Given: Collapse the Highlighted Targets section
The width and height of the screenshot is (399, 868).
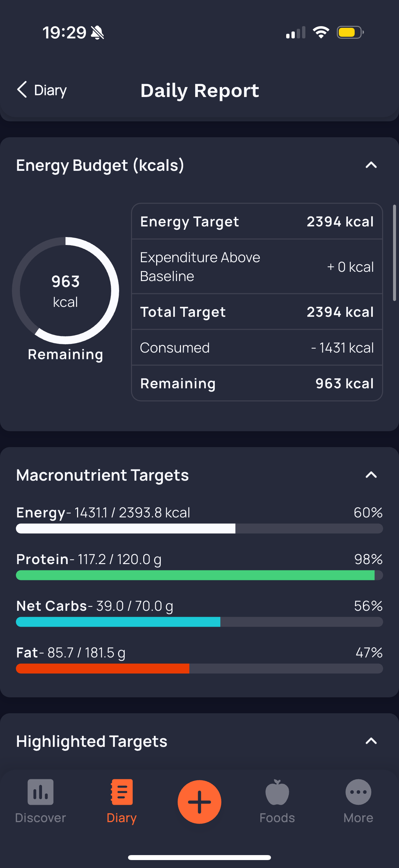Looking at the screenshot, I should pos(371,741).
